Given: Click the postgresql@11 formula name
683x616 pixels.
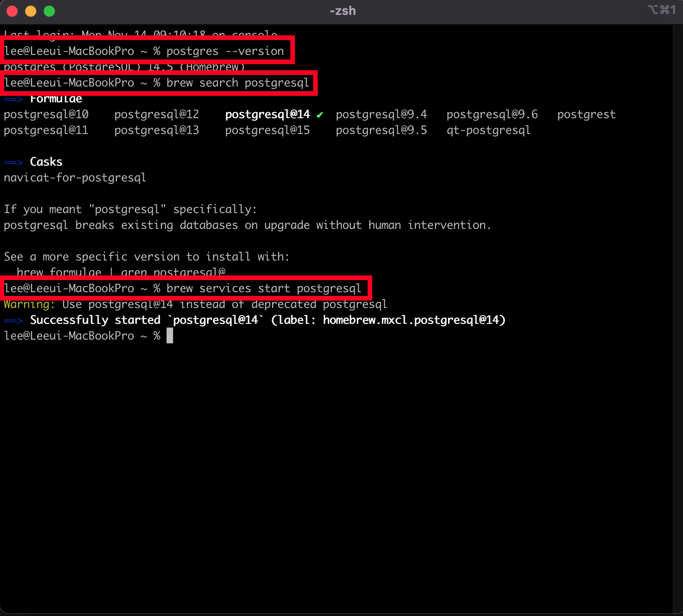Looking at the screenshot, I should (x=46, y=130).
